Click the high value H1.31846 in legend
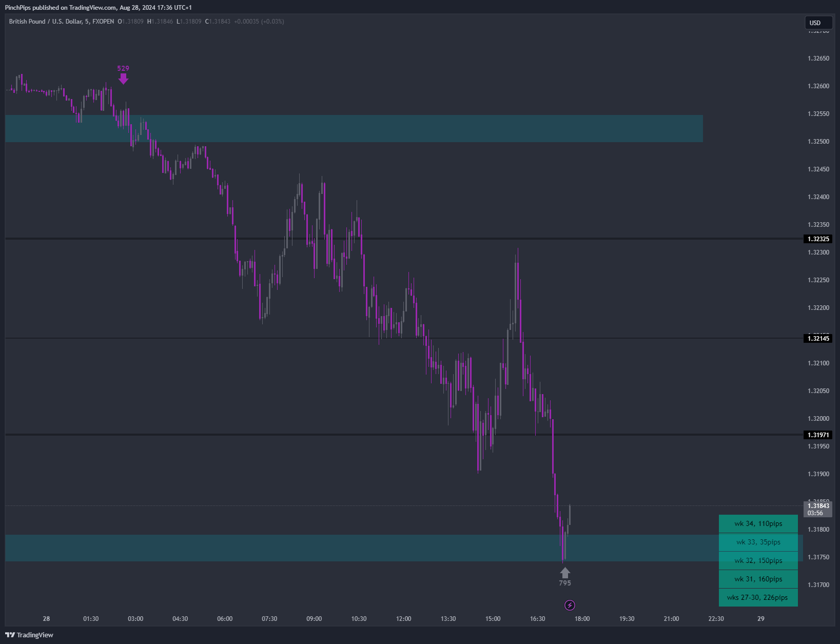Image resolution: width=840 pixels, height=644 pixels. (160, 22)
